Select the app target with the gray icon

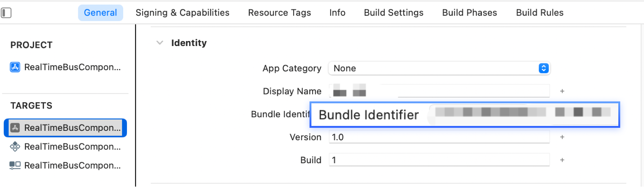pyautogui.click(x=15, y=128)
